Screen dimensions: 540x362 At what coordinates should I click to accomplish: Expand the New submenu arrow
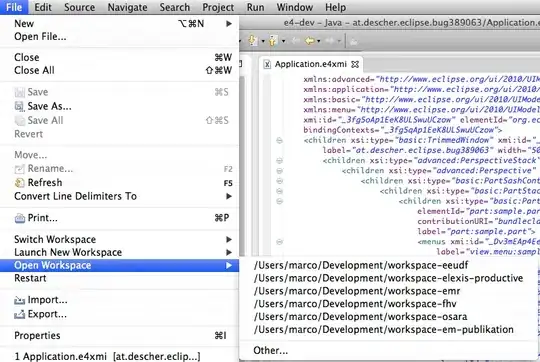click(229, 23)
